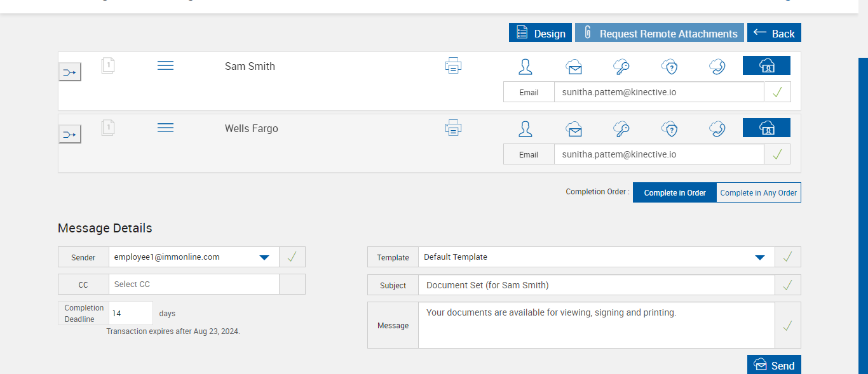Click the printer icon in Sam Smith's row
This screenshot has width=868, height=374.
point(453,65)
